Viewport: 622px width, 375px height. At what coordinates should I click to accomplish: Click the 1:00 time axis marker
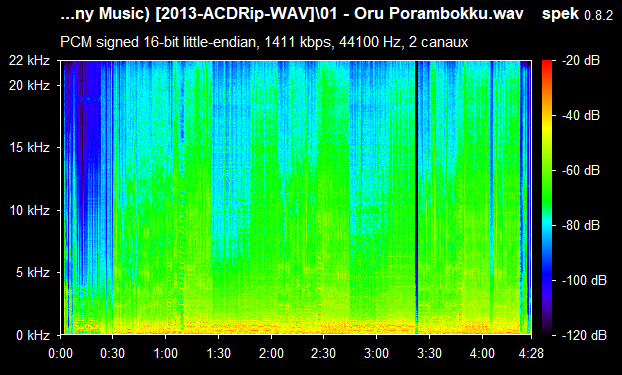tap(165, 353)
